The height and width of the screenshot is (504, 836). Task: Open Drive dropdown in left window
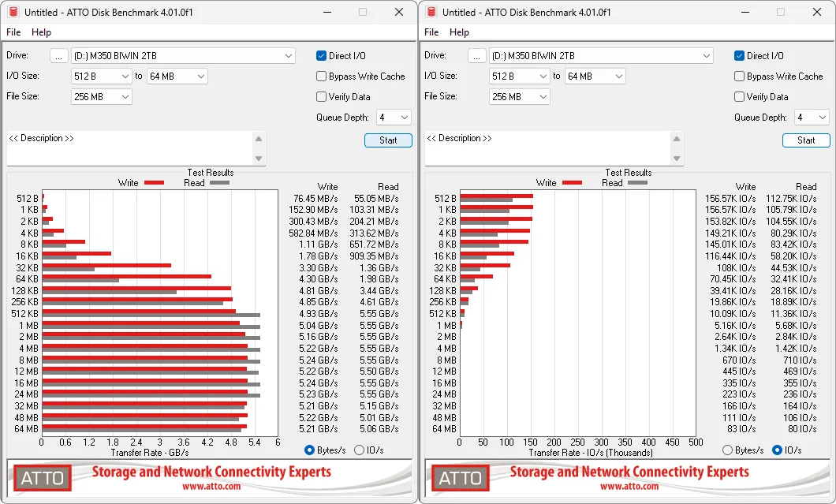(x=183, y=55)
